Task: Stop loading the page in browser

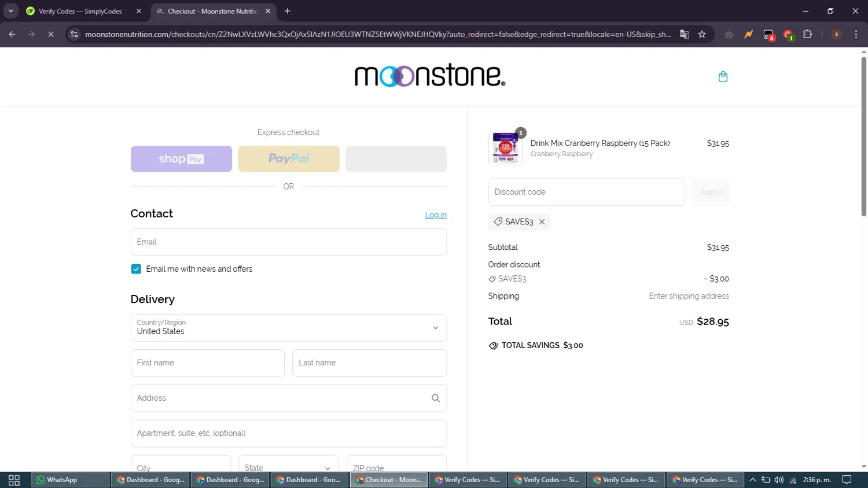Action: pos(51,35)
